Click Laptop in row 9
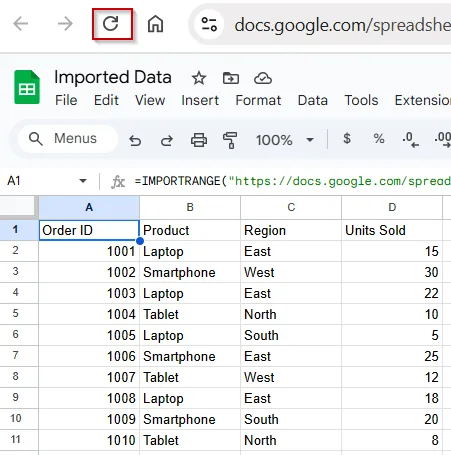Viewport: 451px width, 455px height. coord(190,398)
